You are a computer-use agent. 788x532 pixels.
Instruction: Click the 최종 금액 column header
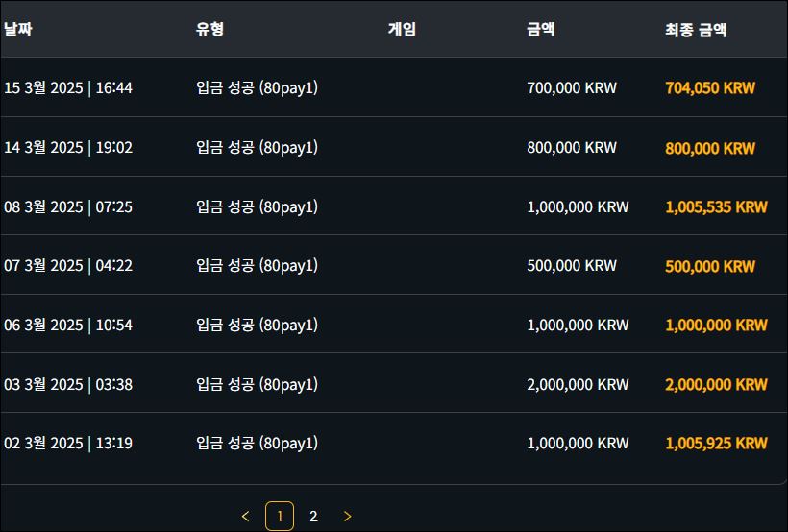tap(696, 30)
